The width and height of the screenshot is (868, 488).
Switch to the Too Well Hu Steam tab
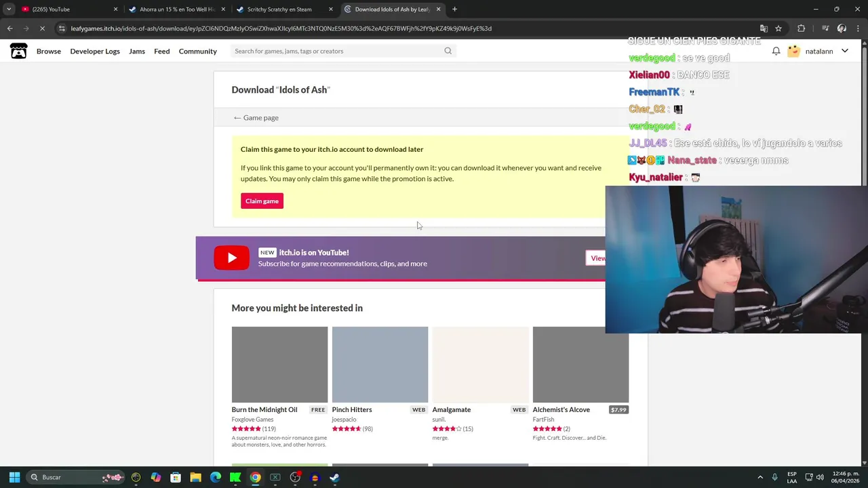coord(176,9)
